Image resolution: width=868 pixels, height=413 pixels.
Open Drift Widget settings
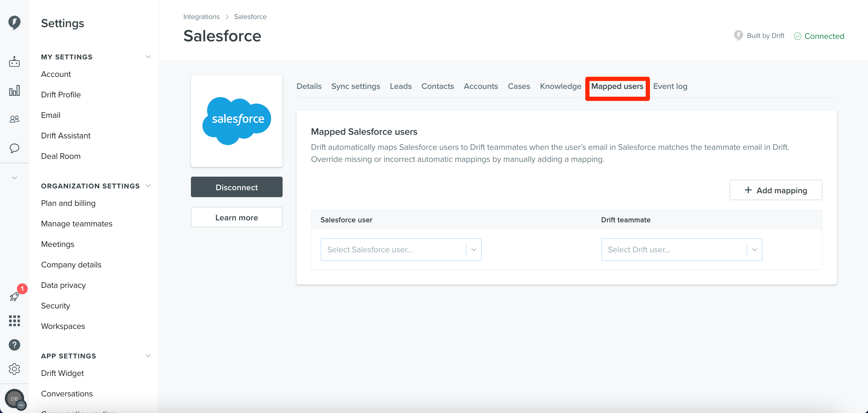(x=62, y=373)
